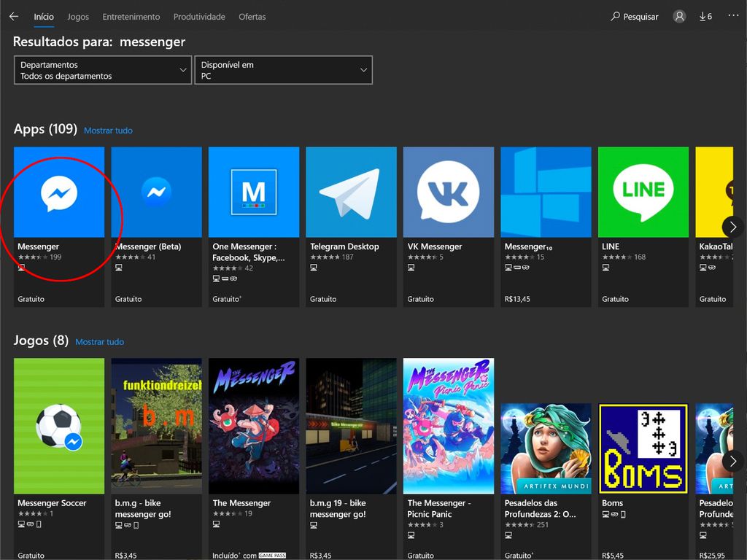747x560 pixels.
Task: Open The Messenger Picnic Panic cover
Action: coord(449,426)
